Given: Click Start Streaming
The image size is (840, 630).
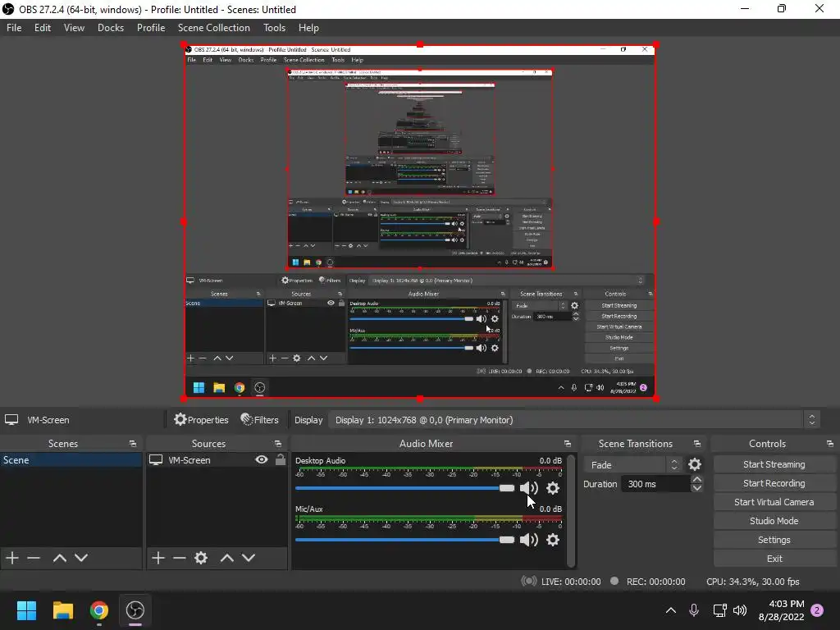Looking at the screenshot, I should pyautogui.click(x=774, y=464).
